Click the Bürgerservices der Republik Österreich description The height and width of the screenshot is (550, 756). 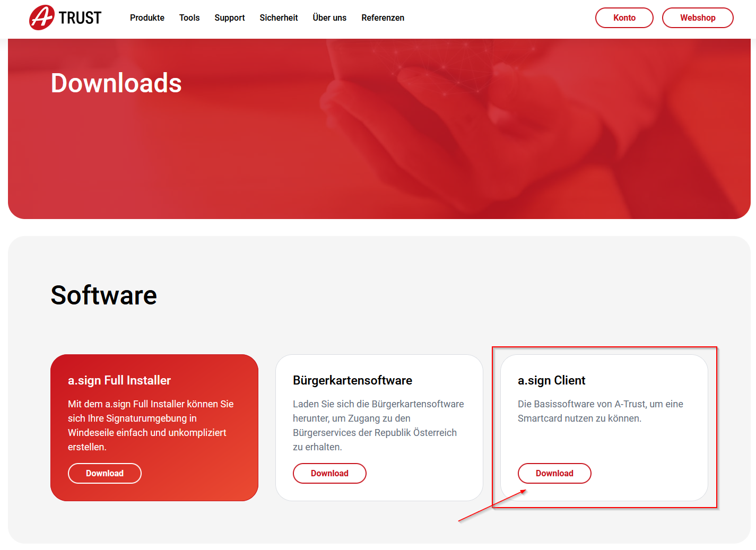[378, 425]
